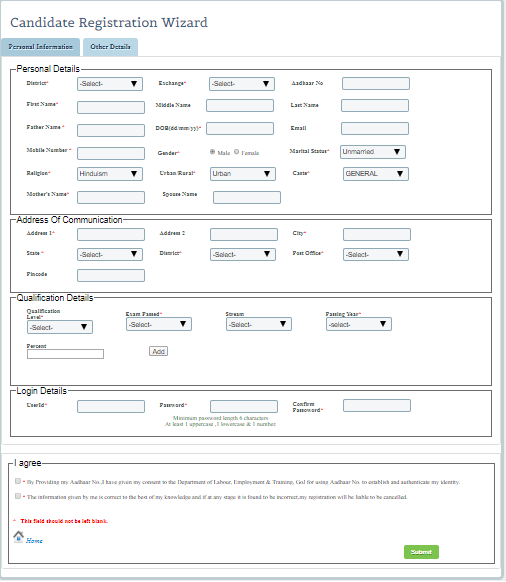506x582 pixels.
Task: Focus the Address 1 input field
Action: [111, 235]
